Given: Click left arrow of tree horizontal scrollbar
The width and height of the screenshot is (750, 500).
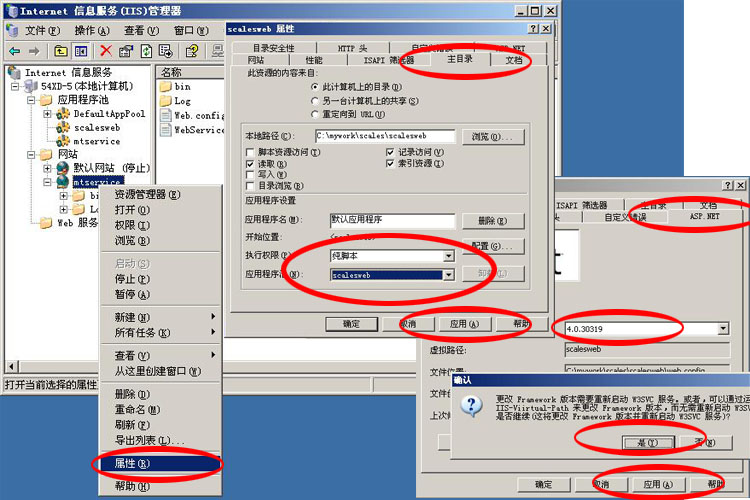Looking at the screenshot, I should coord(12,367).
